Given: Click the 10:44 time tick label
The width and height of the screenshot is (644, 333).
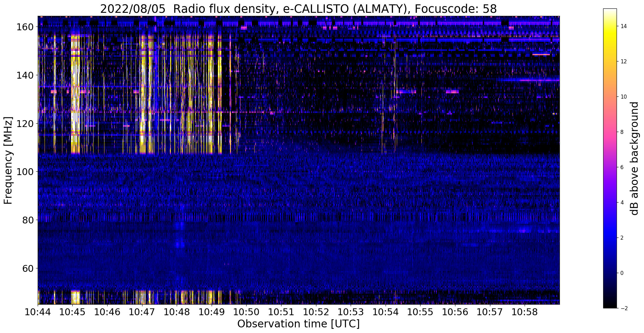Looking at the screenshot, I should coord(38,312).
